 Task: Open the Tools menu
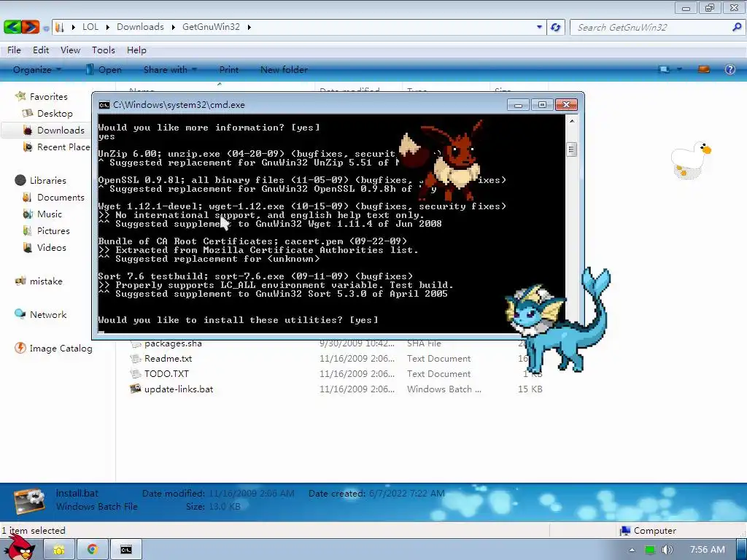[x=104, y=50]
